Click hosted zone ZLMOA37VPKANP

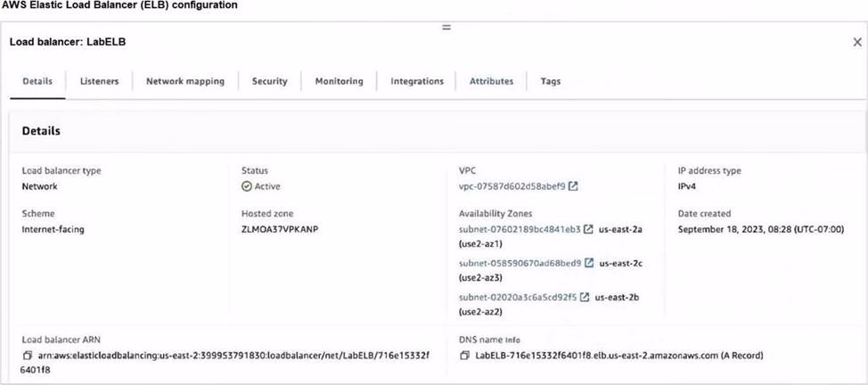pyautogui.click(x=280, y=229)
